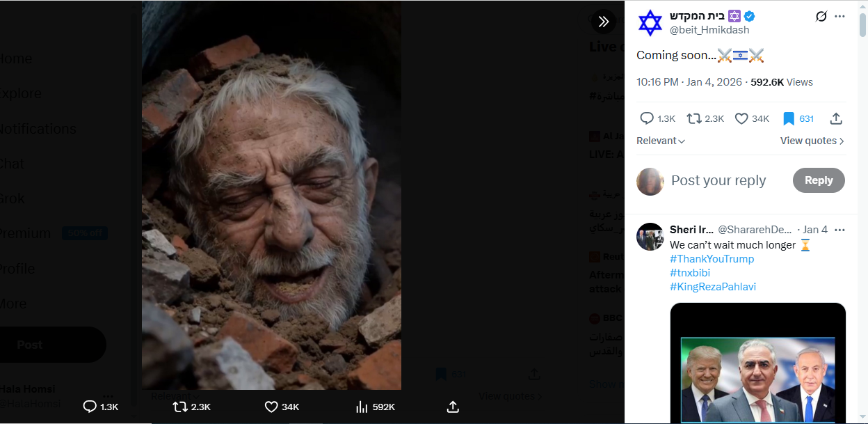Open the View quotes link

[x=812, y=141]
